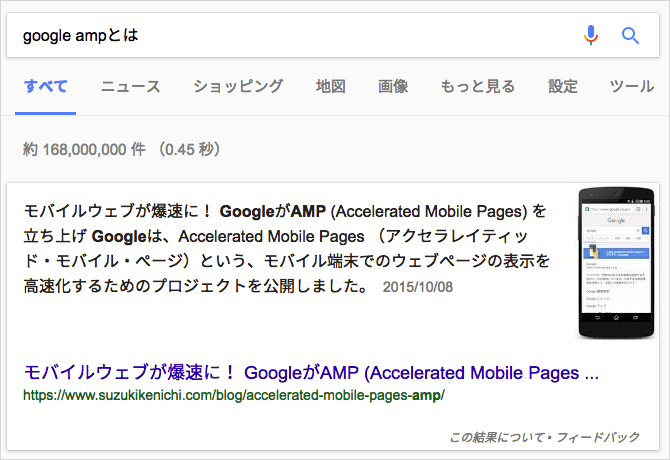Viewport: 670px width, 460px height.
Task: Expand the もっと見る menu
Action: pos(478,86)
